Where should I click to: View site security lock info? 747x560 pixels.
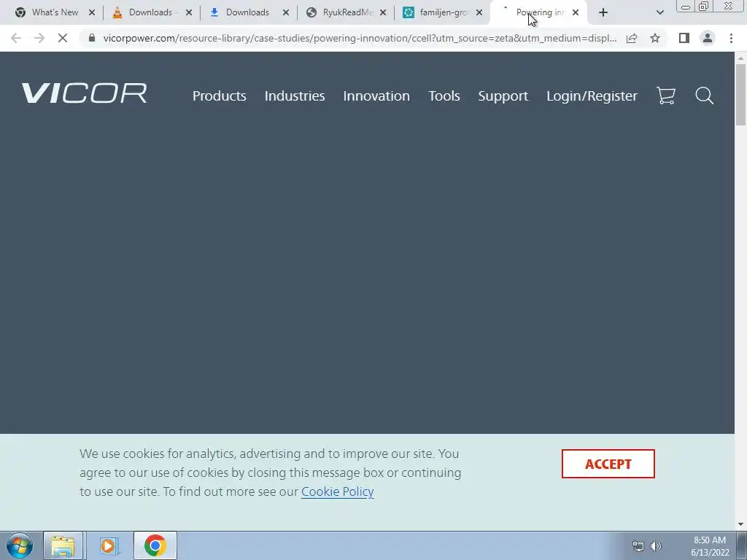pos(92,38)
